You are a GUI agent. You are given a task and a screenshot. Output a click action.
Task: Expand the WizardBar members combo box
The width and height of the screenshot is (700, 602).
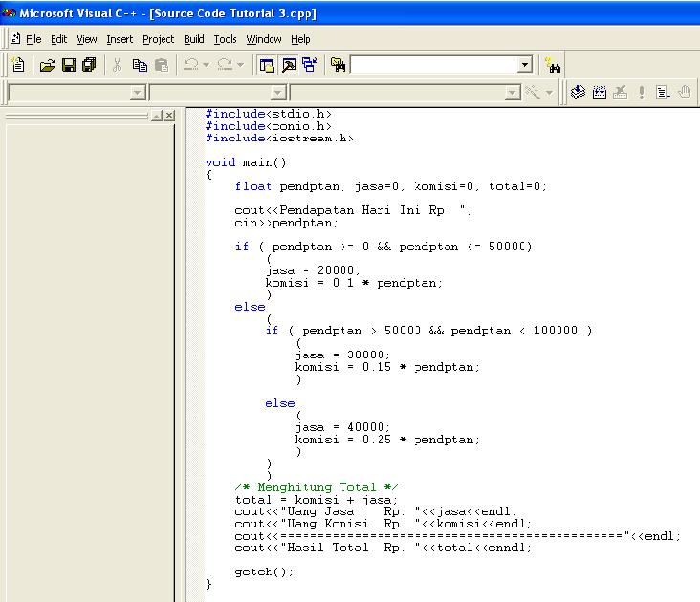click(513, 93)
